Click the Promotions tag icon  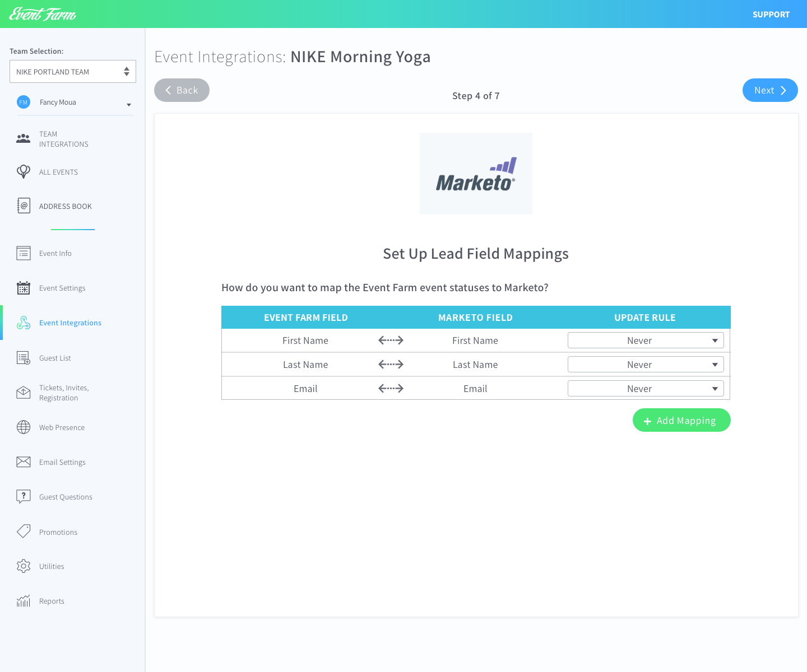point(24,531)
